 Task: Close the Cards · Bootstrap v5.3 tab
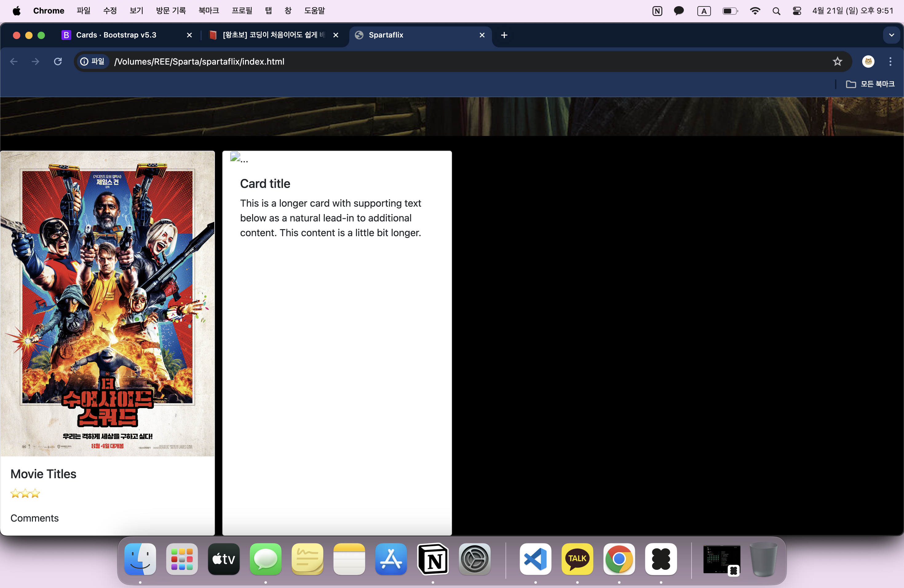[189, 35]
